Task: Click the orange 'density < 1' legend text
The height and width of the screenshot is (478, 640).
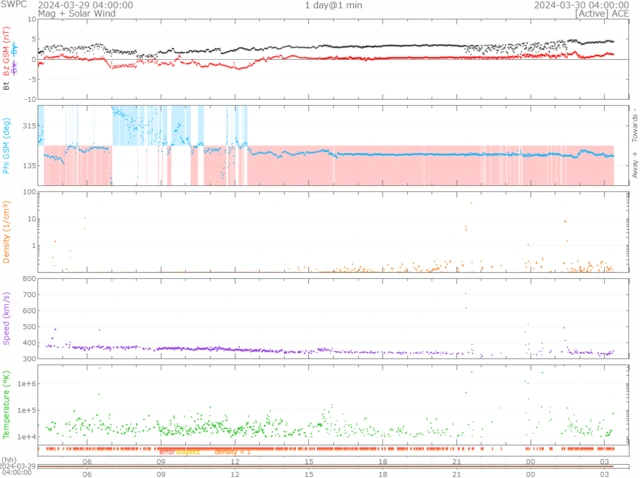Action: [x=233, y=452]
